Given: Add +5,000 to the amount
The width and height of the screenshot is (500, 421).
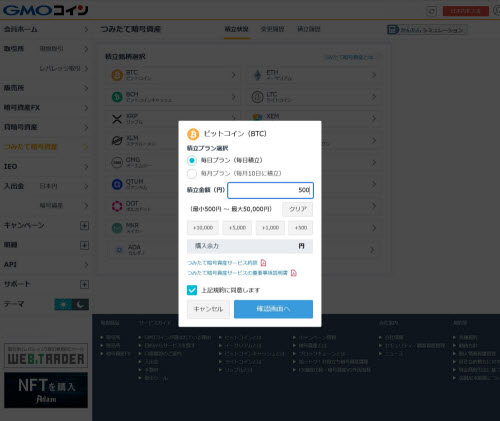Looking at the screenshot, I should pos(237,228).
